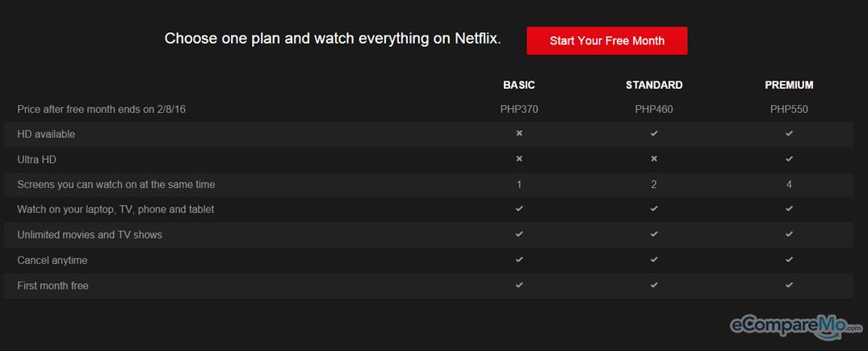Click 'Screens you can watch on' label
Screen dimensions: 868x351
click(115, 185)
